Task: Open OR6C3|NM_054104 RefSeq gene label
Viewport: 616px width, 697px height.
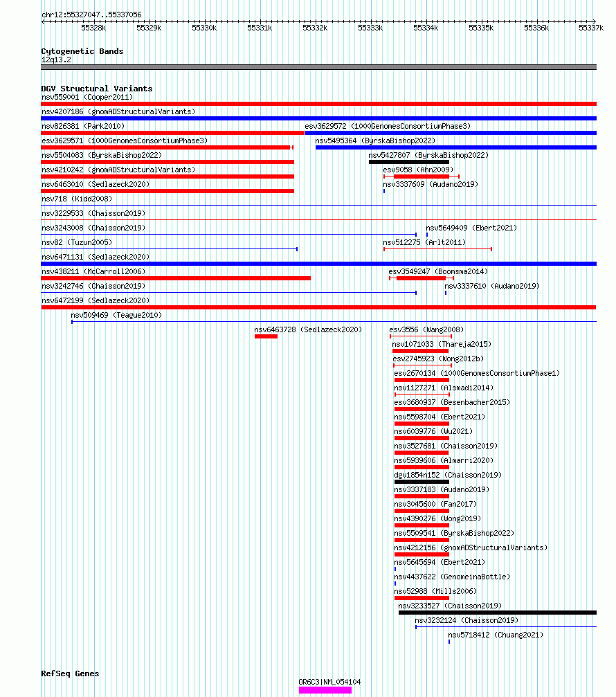Action: [x=329, y=682]
